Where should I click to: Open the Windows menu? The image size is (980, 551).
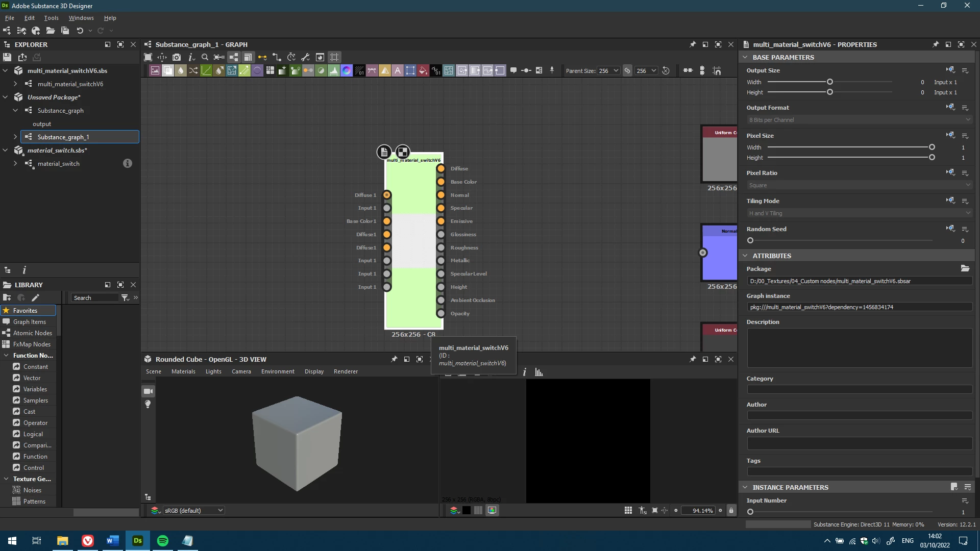[x=81, y=18]
